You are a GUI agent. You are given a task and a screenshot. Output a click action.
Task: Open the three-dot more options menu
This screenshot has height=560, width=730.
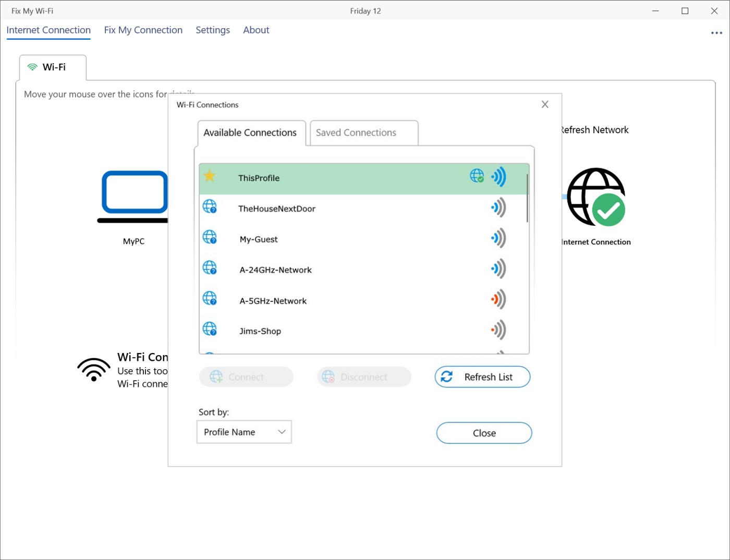(x=716, y=33)
